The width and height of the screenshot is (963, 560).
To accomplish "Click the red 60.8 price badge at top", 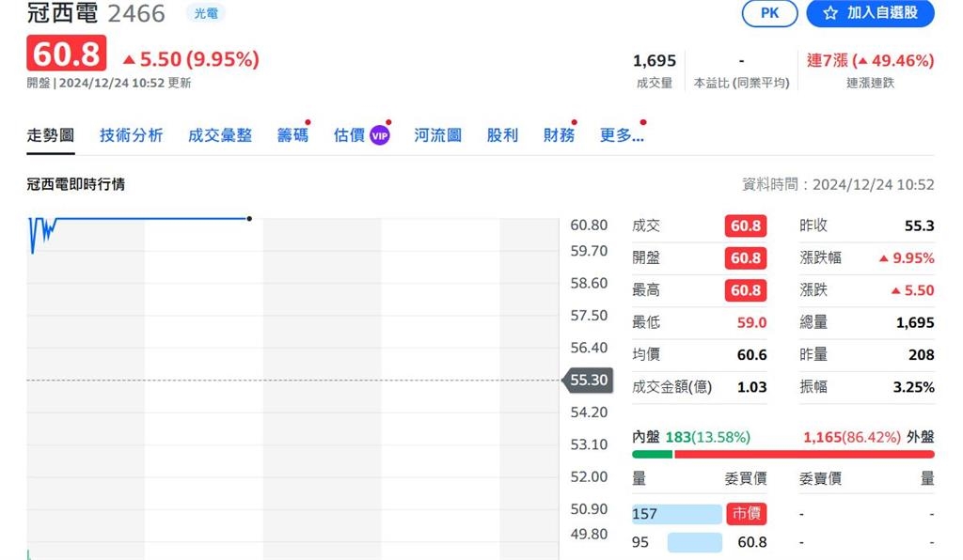I will pyautogui.click(x=66, y=54).
